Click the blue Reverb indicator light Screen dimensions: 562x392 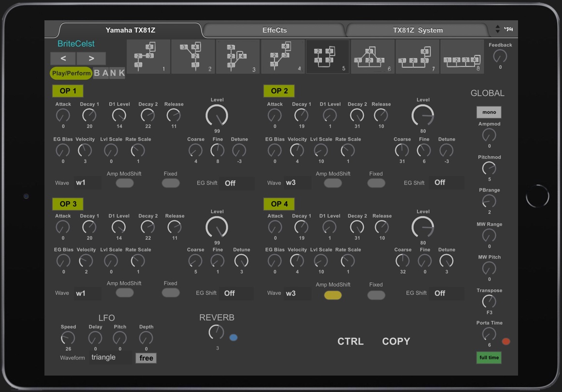[233, 337]
